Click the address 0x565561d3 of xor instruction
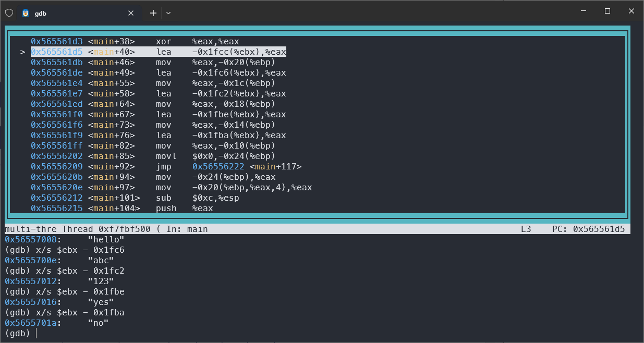The image size is (644, 343). pyautogui.click(x=56, y=42)
